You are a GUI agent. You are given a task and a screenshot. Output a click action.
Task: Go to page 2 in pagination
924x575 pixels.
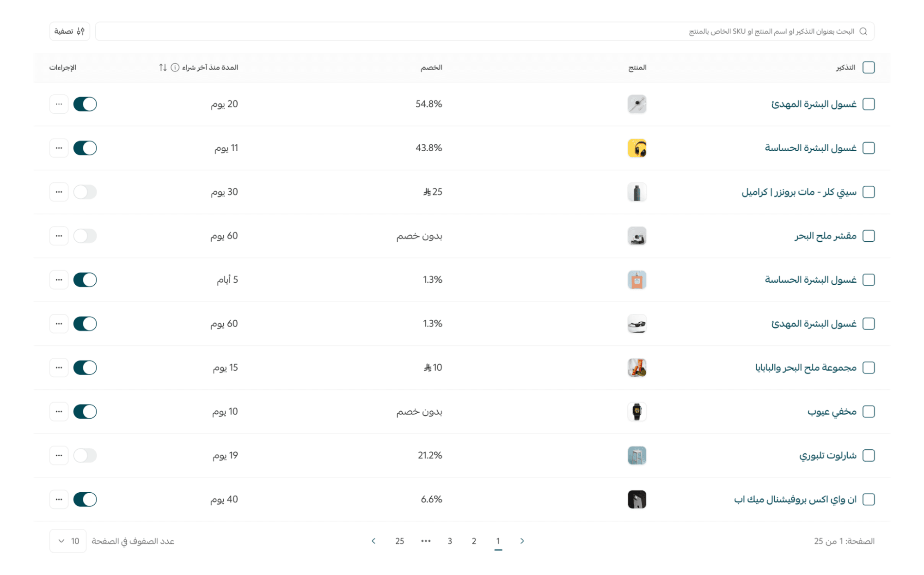point(474,541)
